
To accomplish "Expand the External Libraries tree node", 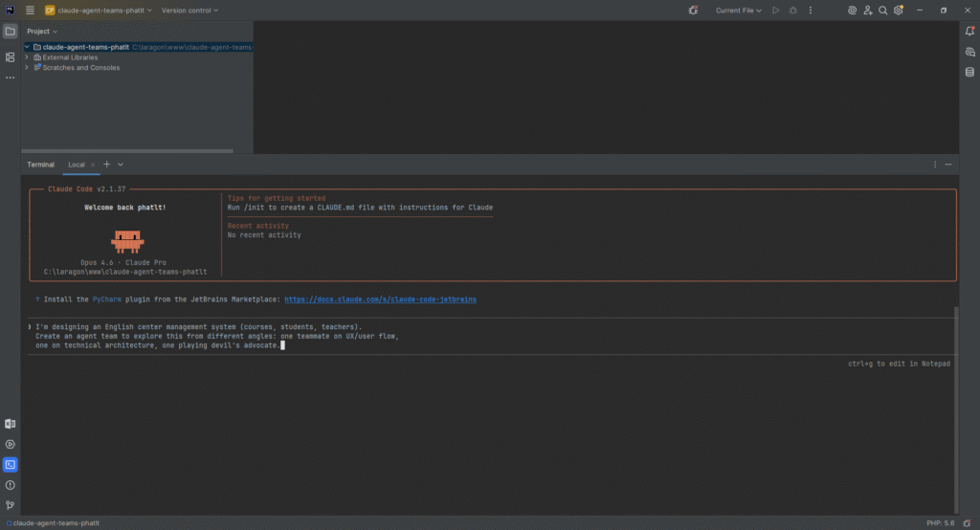I will [27, 57].
